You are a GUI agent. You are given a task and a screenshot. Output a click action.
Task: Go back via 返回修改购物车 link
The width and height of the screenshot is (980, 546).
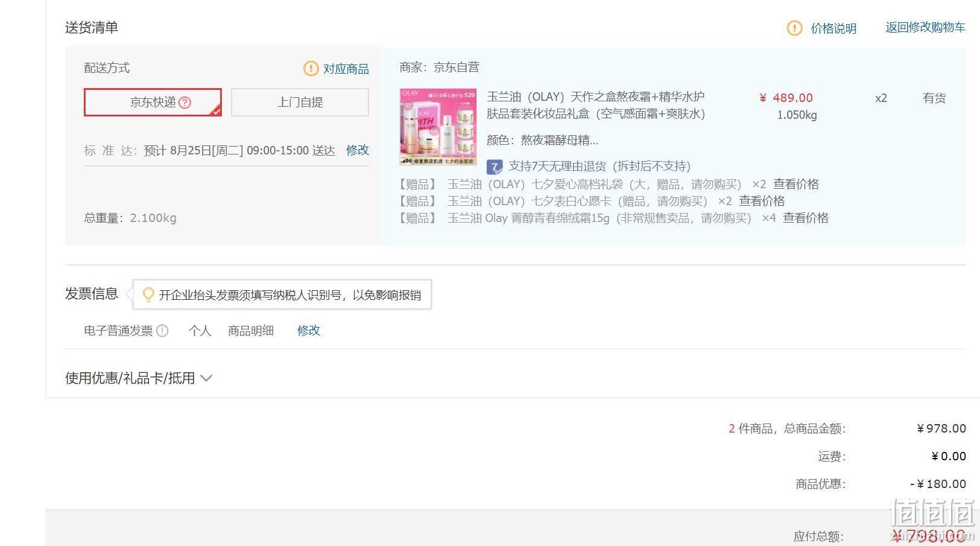point(925,27)
